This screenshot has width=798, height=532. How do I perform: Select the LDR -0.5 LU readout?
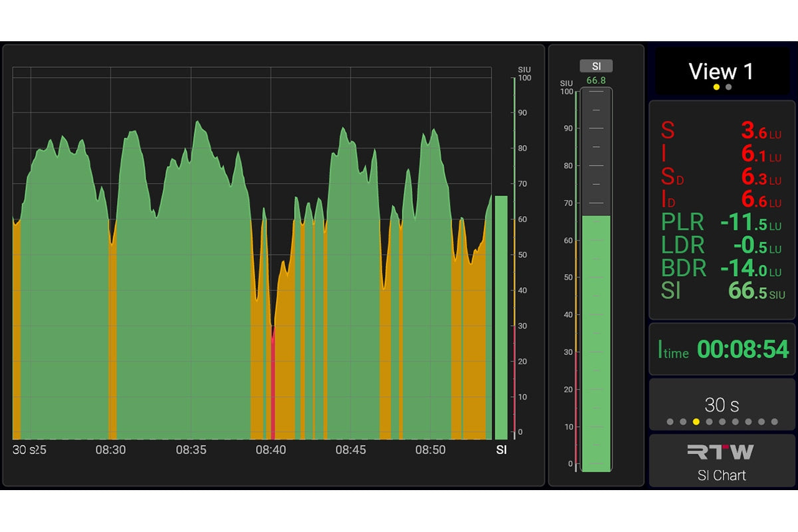coord(722,245)
